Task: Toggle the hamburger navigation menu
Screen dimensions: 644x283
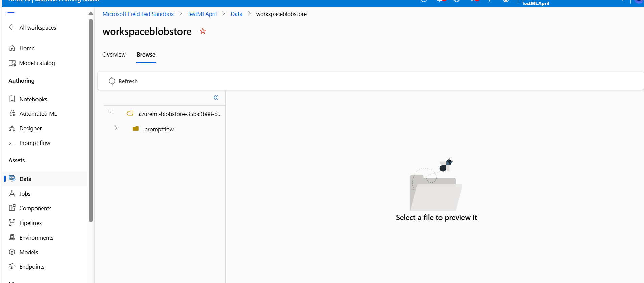Action: [x=11, y=14]
